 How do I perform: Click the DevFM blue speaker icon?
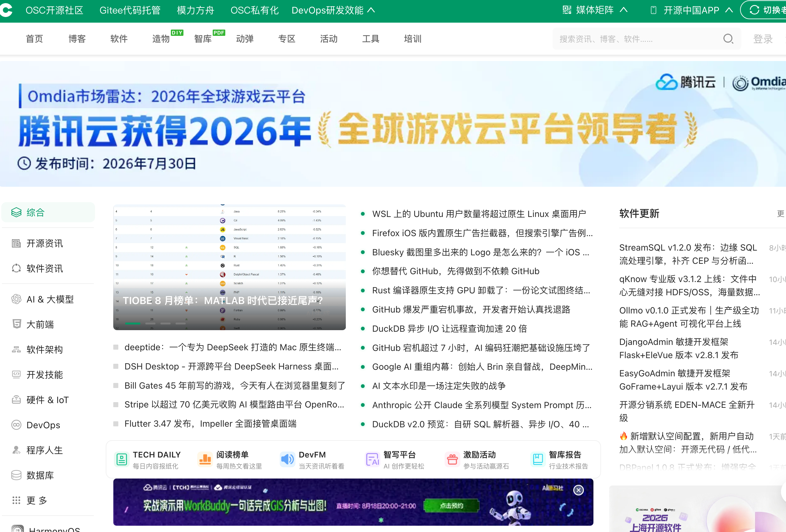[288, 460]
